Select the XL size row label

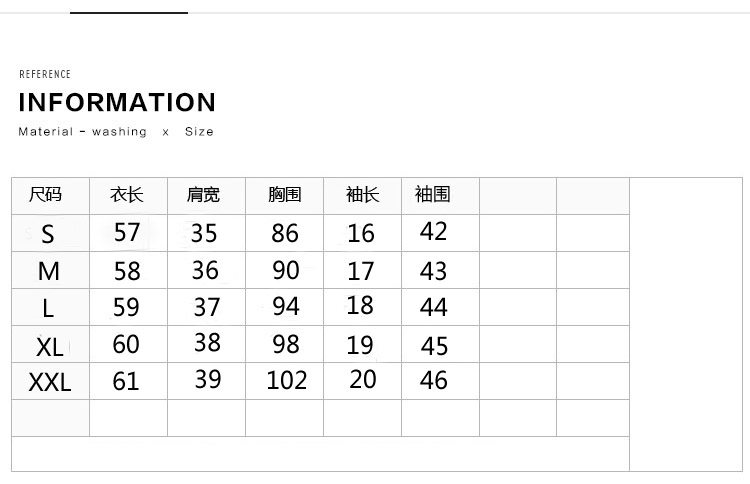49,346
